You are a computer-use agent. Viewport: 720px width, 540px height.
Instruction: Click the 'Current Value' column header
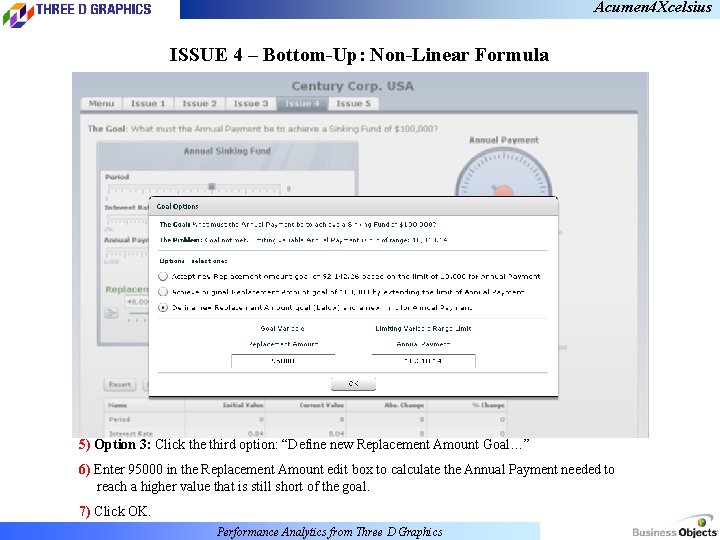(321, 405)
